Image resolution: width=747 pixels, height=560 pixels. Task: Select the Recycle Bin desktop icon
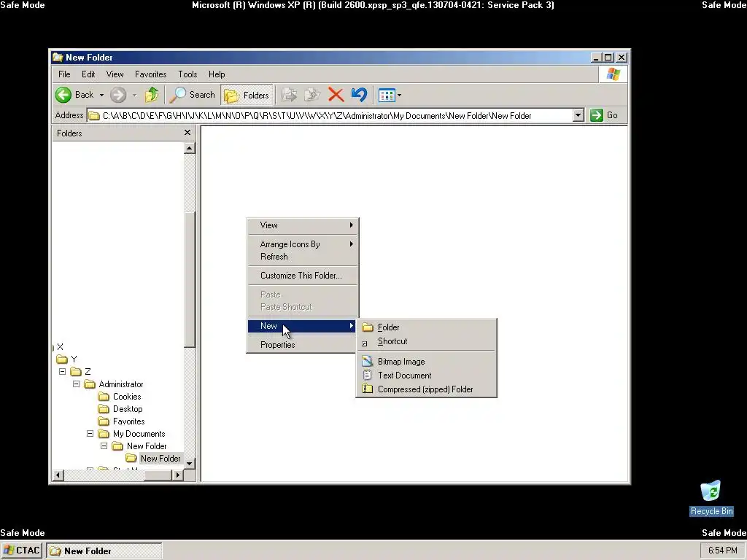coord(711,498)
